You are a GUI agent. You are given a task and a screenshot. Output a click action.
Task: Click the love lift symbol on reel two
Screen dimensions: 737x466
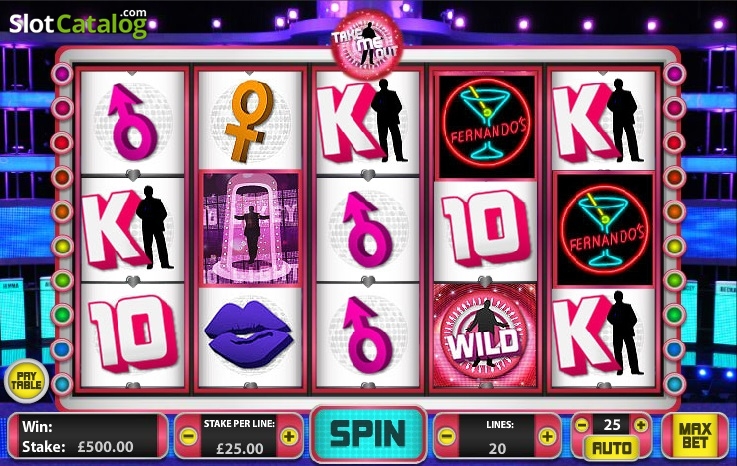[x=251, y=229]
